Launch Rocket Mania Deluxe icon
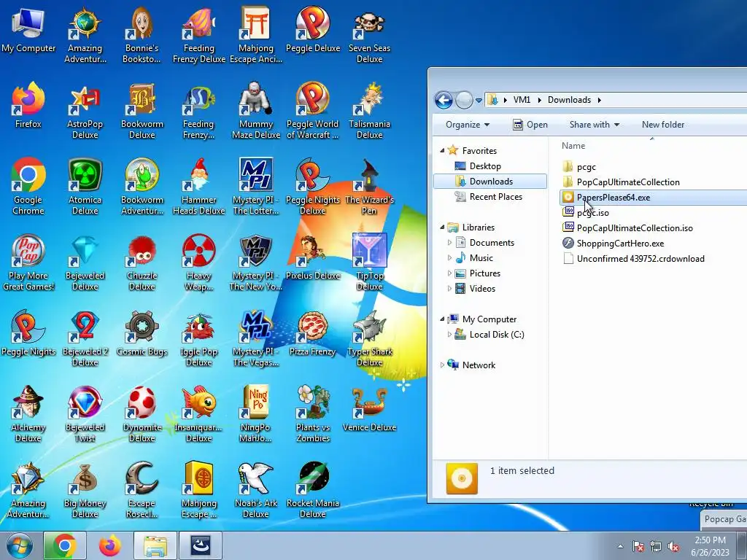Screen dimensions: 747x560 click(x=313, y=490)
